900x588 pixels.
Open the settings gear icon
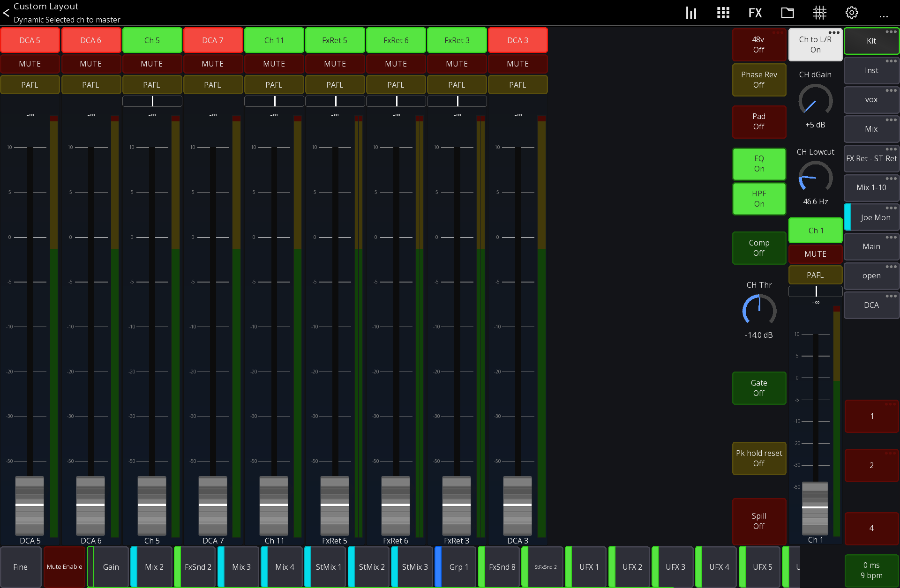tap(852, 13)
